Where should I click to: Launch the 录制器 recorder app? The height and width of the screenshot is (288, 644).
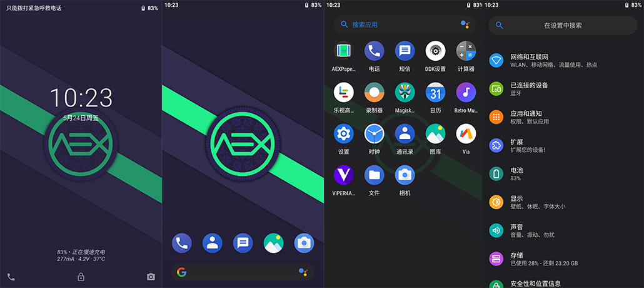point(374,92)
